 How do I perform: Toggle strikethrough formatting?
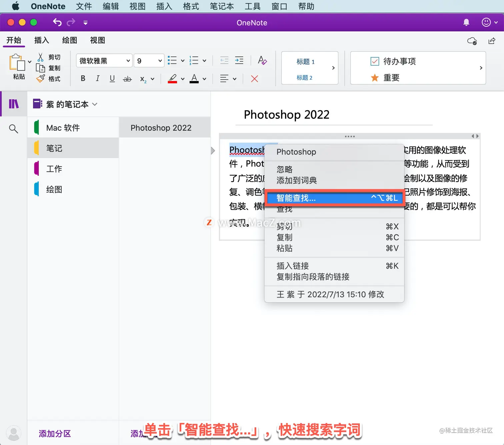click(127, 79)
